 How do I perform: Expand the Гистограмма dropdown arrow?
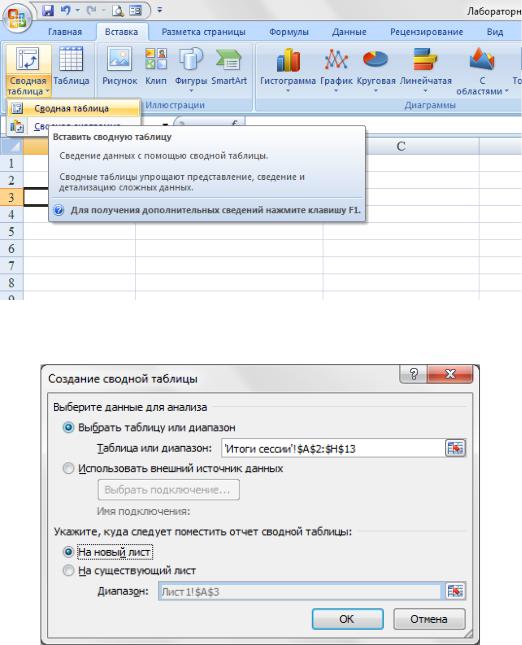click(x=288, y=91)
